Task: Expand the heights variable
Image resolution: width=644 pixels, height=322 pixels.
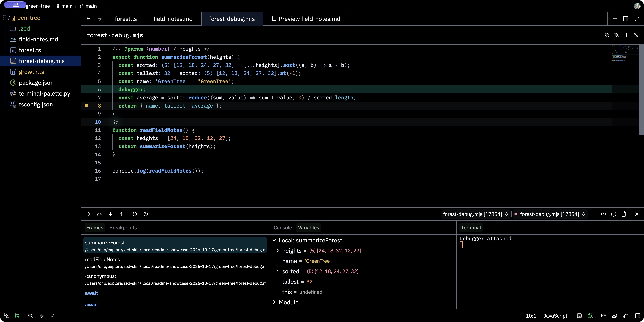Action: pos(277,251)
